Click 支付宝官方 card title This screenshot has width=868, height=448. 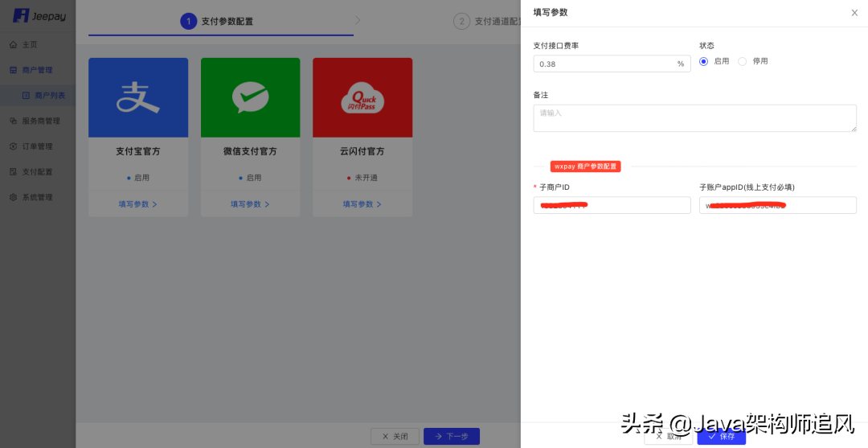coord(138,151)
